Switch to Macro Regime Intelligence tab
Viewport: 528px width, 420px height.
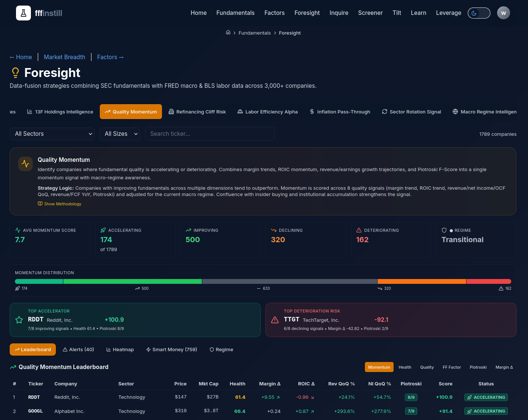pyautogui.click(x=484, y=112)
